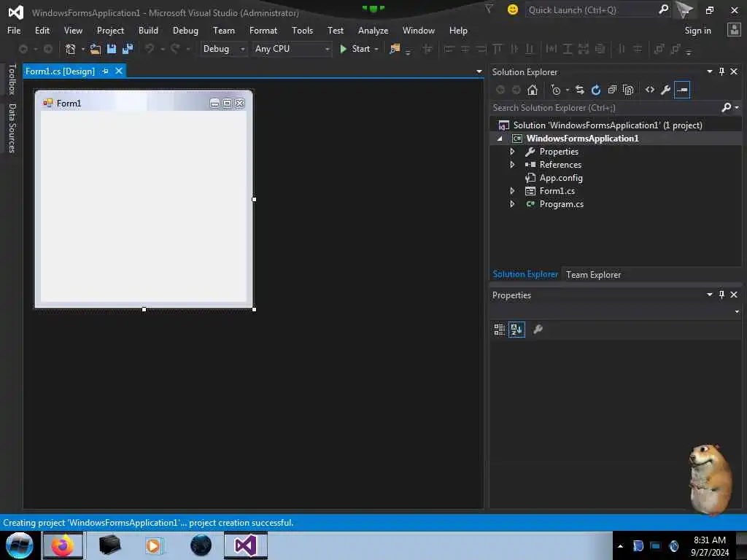747x560 pixels.
Task: Click the Collapse All icon in Solution Explorer
Action: coord(612,90)
